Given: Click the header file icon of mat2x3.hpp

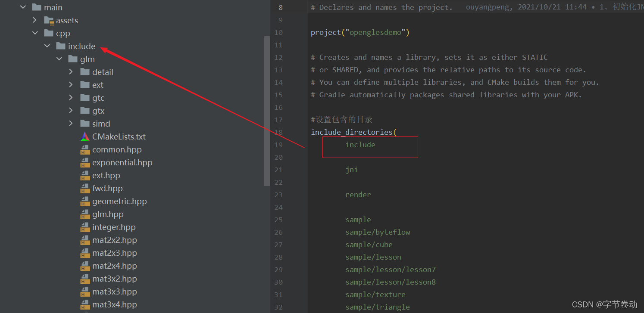Looking at the screenshot, I should click(x=85, y=253).
